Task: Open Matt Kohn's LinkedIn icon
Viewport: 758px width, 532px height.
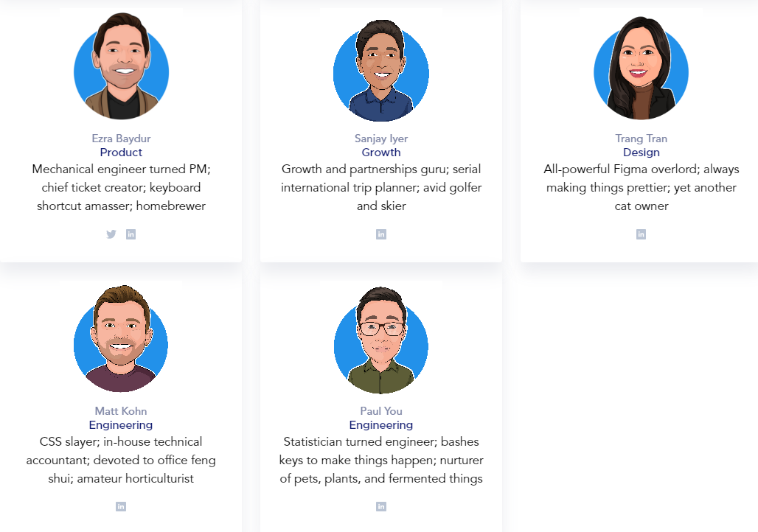Action: (121, 506)
